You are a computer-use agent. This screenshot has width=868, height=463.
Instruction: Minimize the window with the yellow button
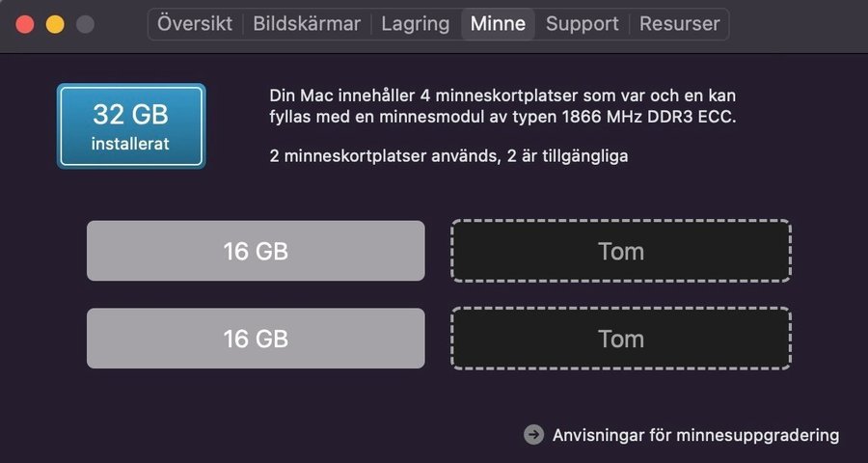click(x=55, y=25)
